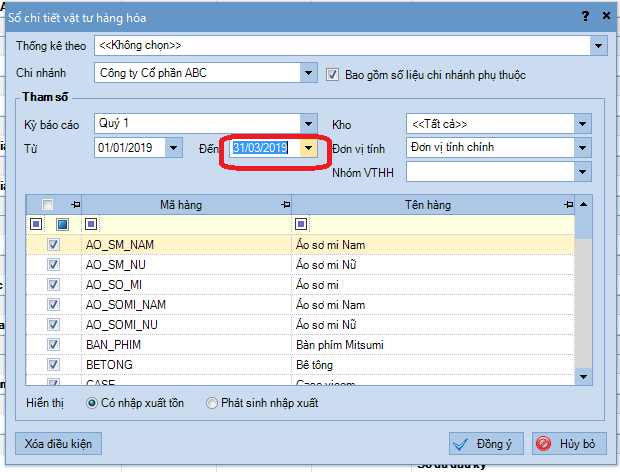
Task: Click the 'Đồng ý' button
Action: pyautogui.click(x=487, y=443)
